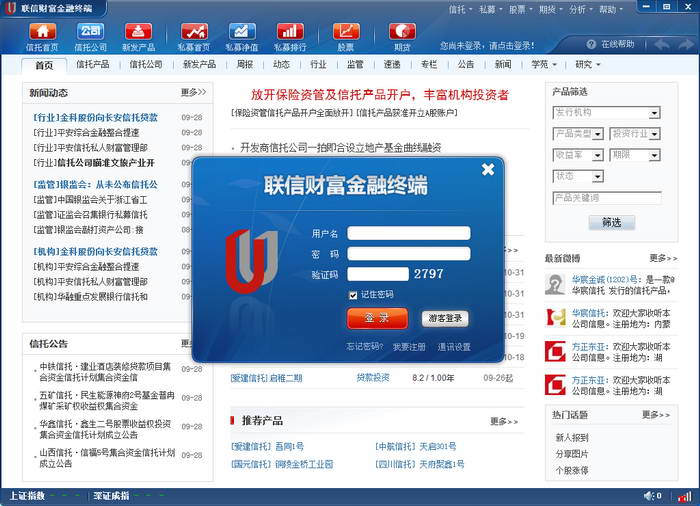Switch to the 公告 tab
Viewport: 700px width, 506px height.
[466, 64]
